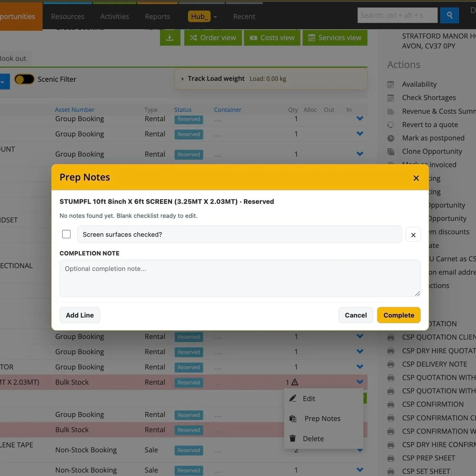Choose Prep Notes from the context menu

pos(322,419)
